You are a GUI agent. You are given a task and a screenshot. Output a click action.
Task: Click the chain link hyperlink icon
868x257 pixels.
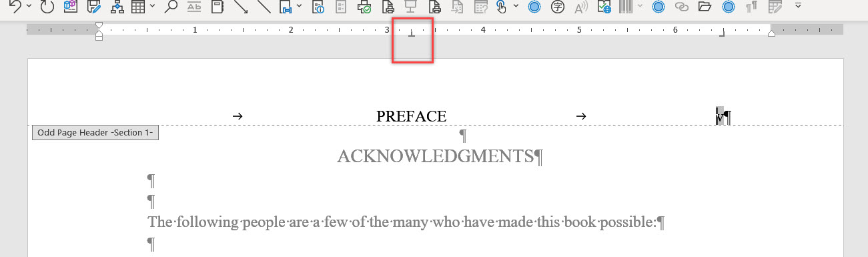coord(681,7)
